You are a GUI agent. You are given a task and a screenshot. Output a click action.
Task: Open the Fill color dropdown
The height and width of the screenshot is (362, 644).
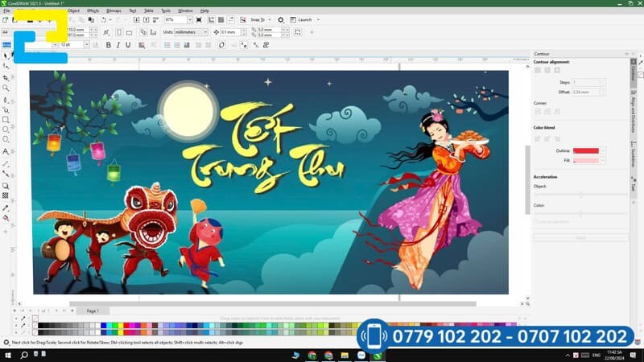point(603,160)
